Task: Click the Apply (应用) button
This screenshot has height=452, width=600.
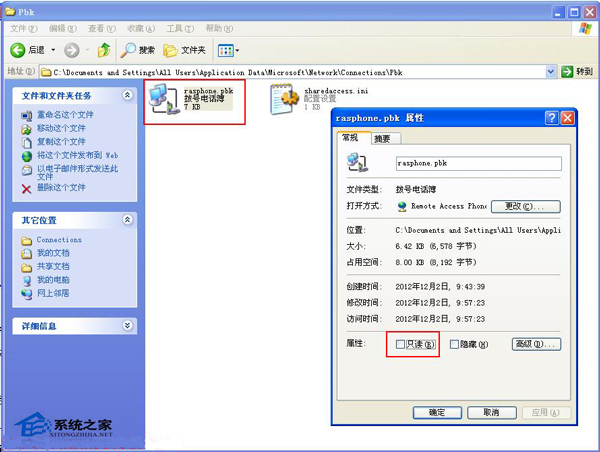Action: point(546,413)
